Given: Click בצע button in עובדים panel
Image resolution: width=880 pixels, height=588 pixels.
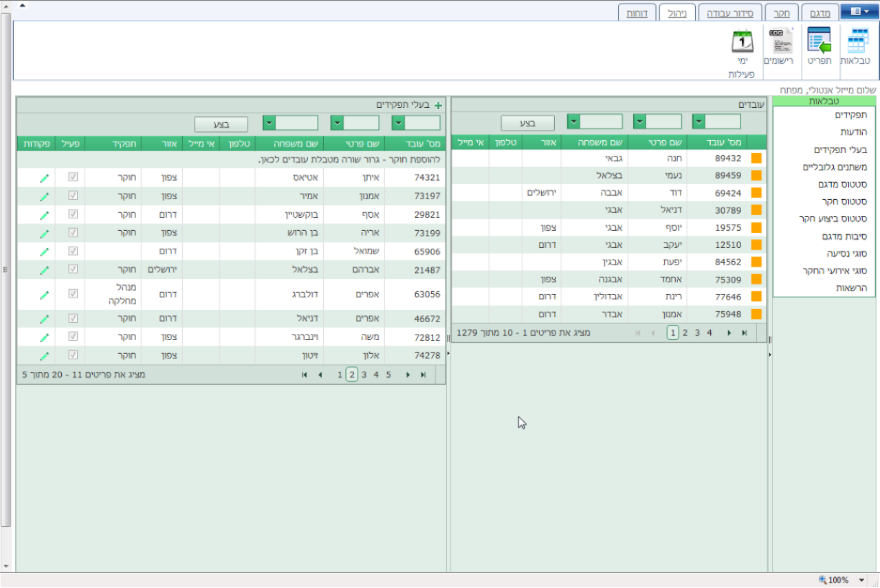Looking at the screenshot, I should [527, 123].
